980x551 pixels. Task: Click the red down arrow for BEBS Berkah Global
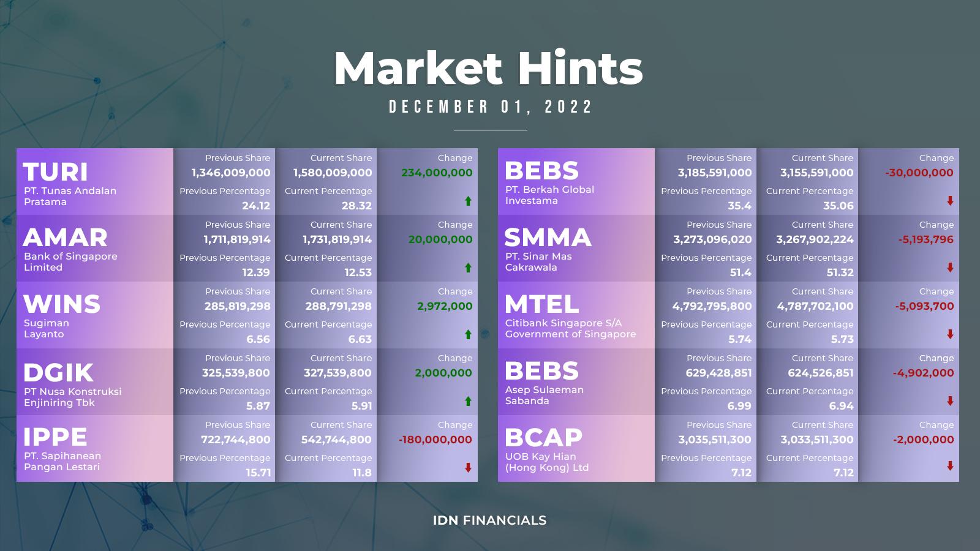coord(950,201)
